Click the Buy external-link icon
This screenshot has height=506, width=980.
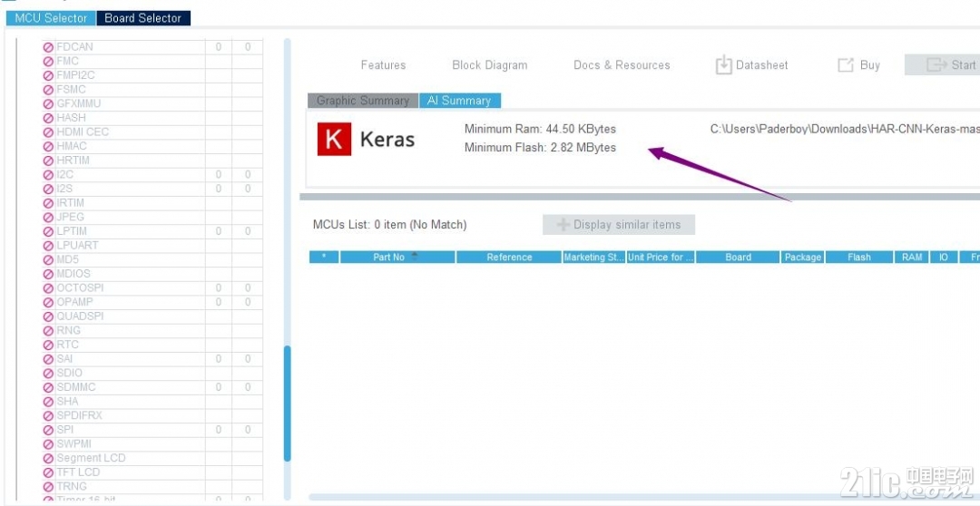click(x=845, y=65)
